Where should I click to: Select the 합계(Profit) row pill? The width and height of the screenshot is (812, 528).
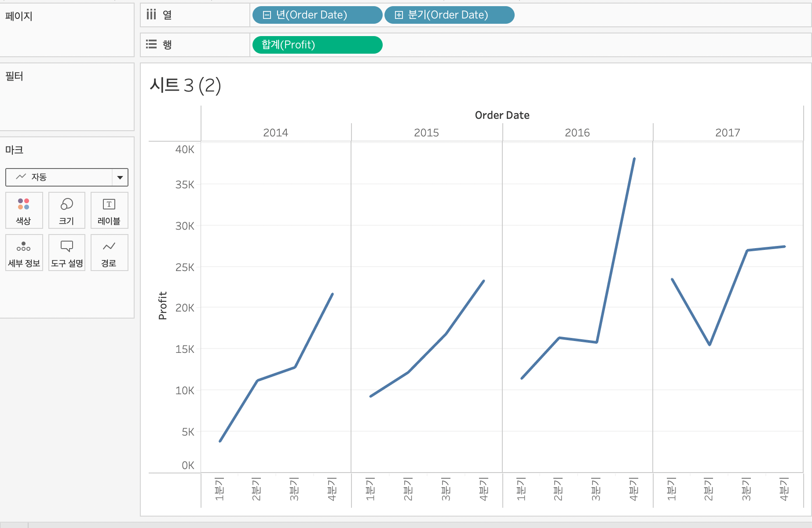317,45
